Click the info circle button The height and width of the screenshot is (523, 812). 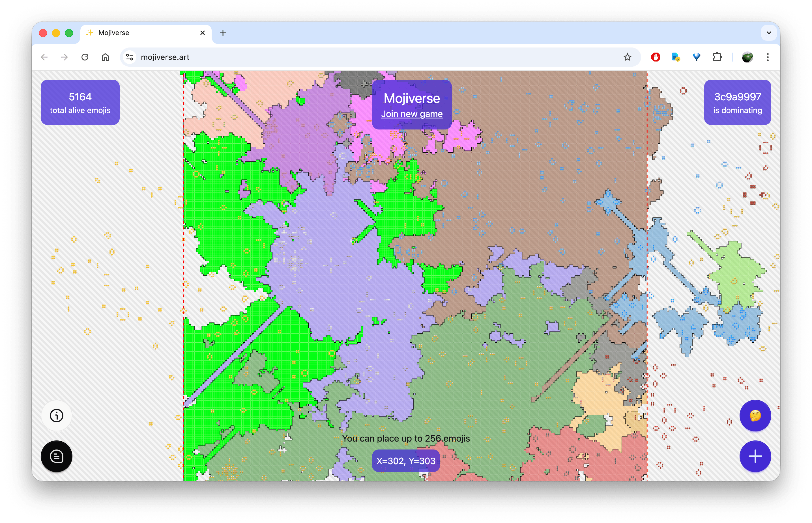56,415
